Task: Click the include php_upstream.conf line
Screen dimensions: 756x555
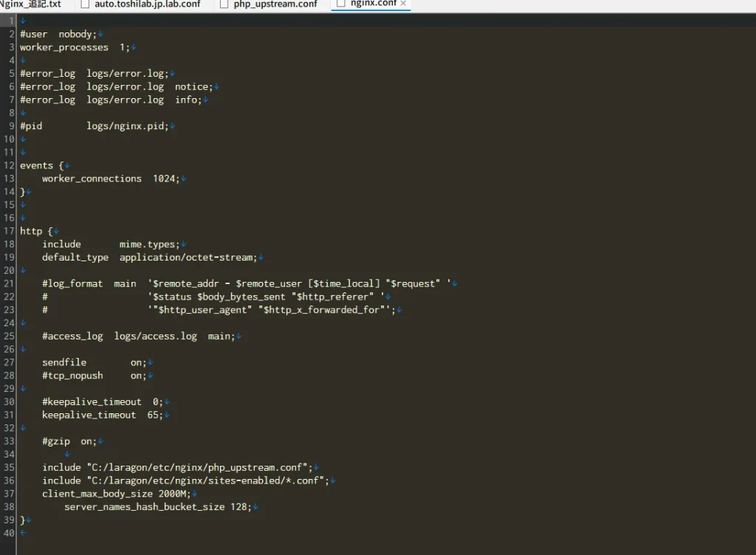Action: coord(177,468)
